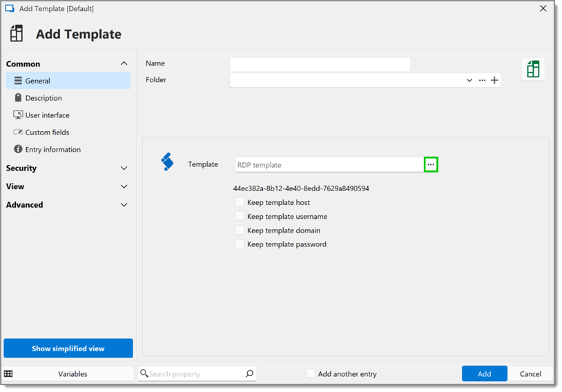This screenshot has width=562, height=392.
Task: Click the Name input field
Action: tap(320, 64)
